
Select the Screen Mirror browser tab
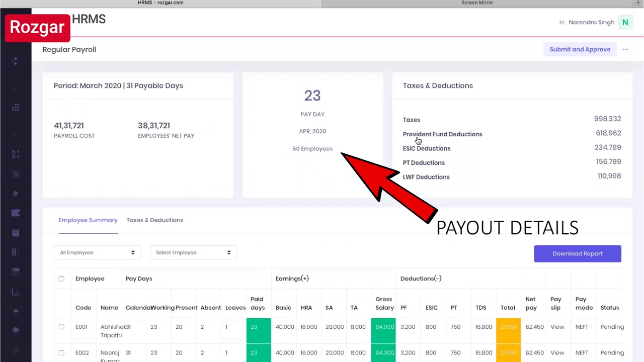pyautogui.click(x=477, y=3)
